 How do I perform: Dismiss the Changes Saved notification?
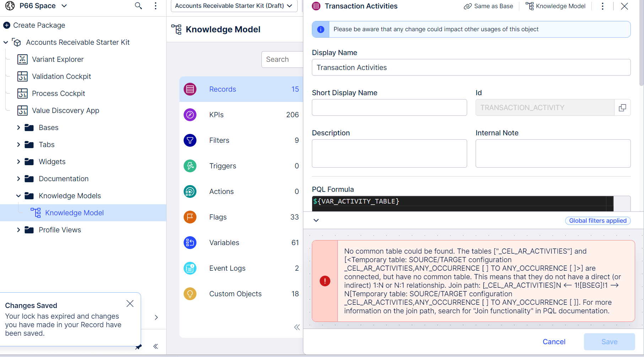(130, 303)
